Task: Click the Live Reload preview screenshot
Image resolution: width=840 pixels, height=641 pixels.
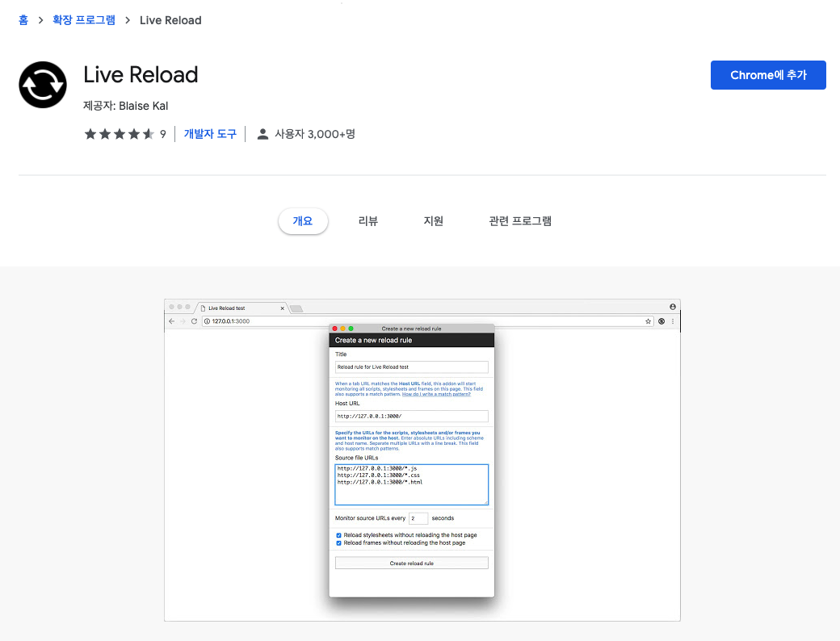Action: click(422, 460)
